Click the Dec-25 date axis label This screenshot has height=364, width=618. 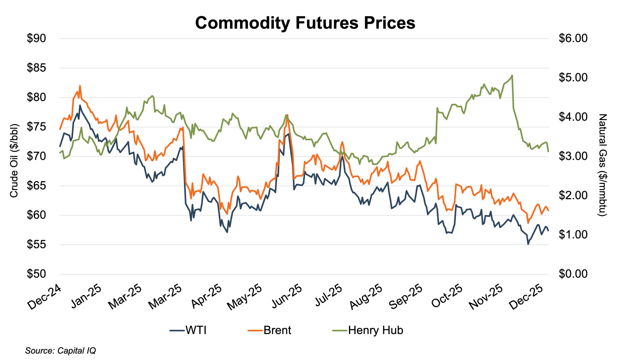point(529,299)
